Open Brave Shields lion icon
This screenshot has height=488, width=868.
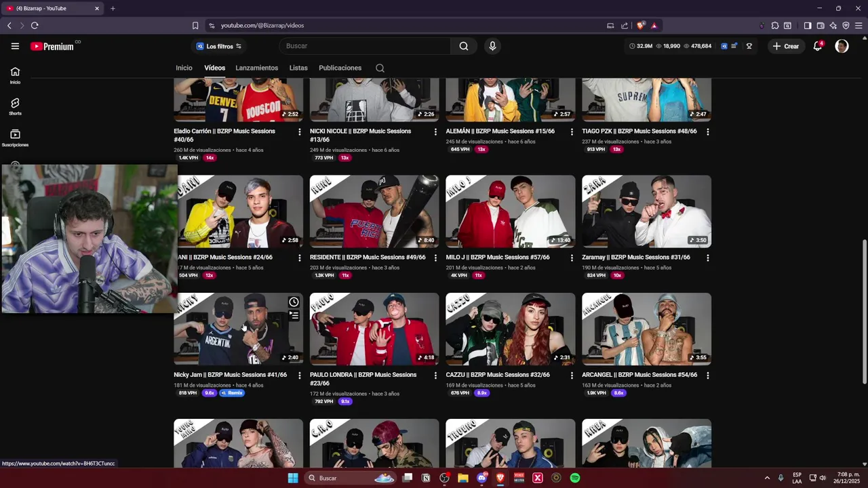[x=640, y=26]
